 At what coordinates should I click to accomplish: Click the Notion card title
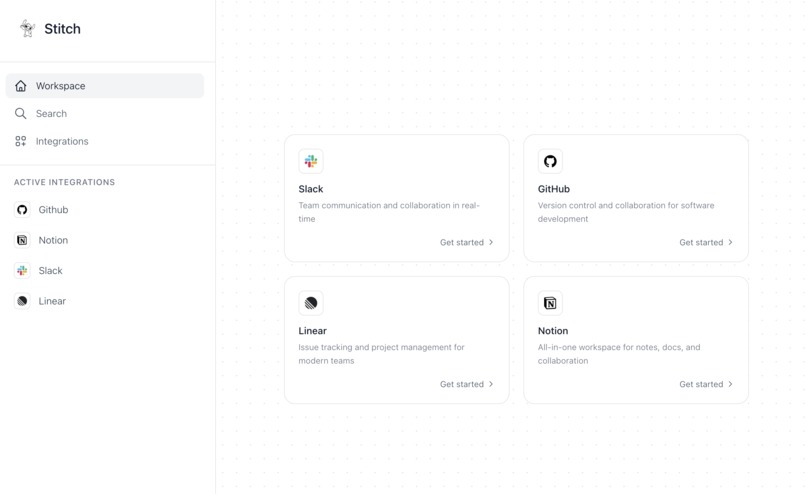coord(553,331)
